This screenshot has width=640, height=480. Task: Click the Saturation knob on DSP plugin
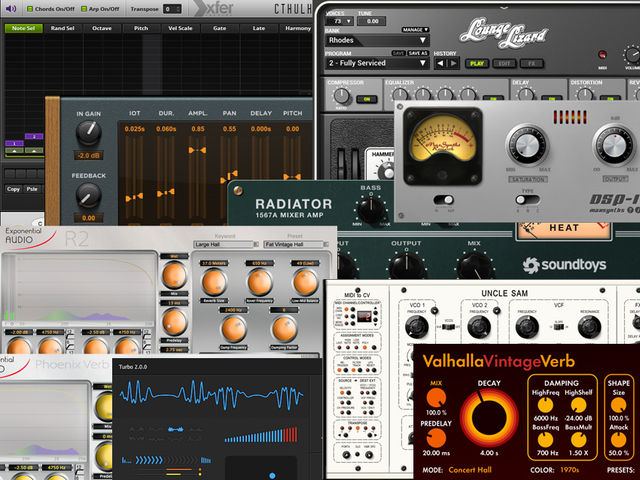[x=527, y=145]
